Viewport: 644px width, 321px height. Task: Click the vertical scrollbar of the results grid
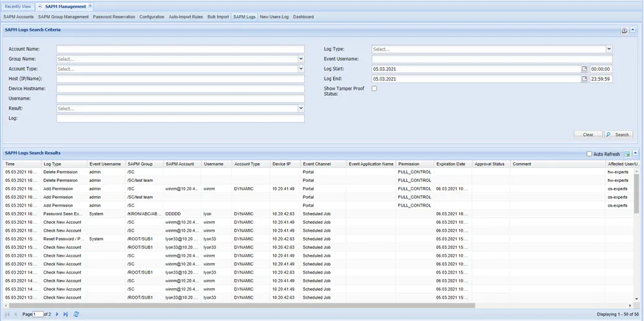[x=636, y=193]
